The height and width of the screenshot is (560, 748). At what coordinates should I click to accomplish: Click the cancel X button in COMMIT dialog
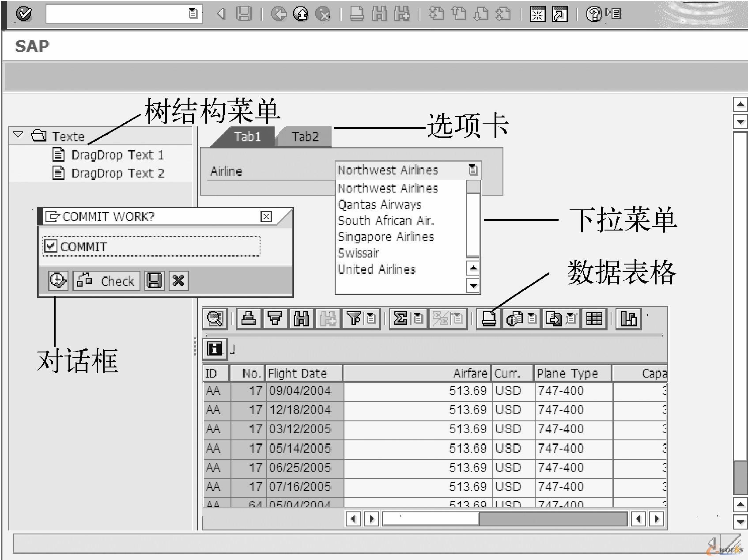pos(178,280)
